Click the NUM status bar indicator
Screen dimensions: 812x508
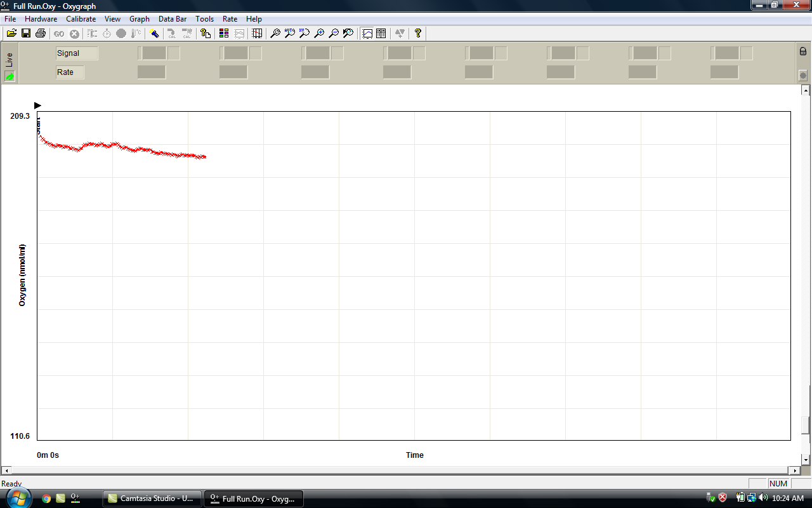pyautogui.click(x=778, y=484)
